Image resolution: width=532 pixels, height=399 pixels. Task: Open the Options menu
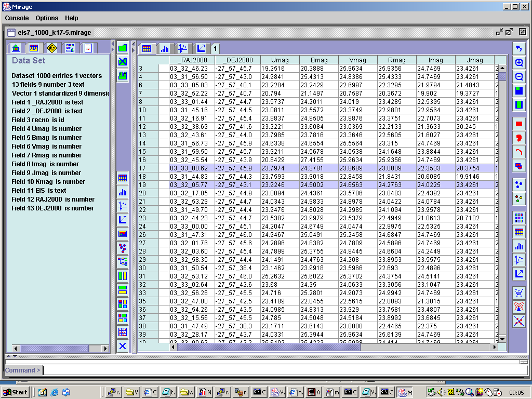[x=47, y=18]
